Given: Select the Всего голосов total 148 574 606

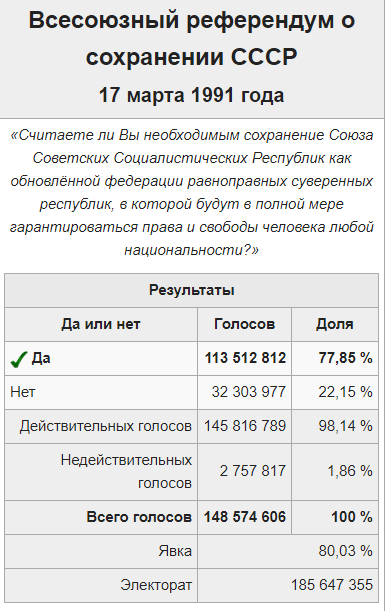Looking at the screenshot, I should click(245, 517).
